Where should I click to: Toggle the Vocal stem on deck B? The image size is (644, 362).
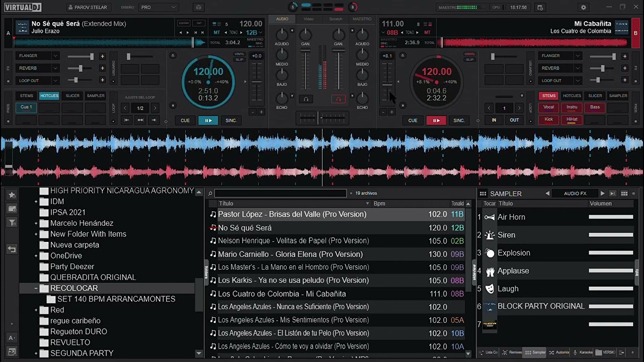[549, 107]
